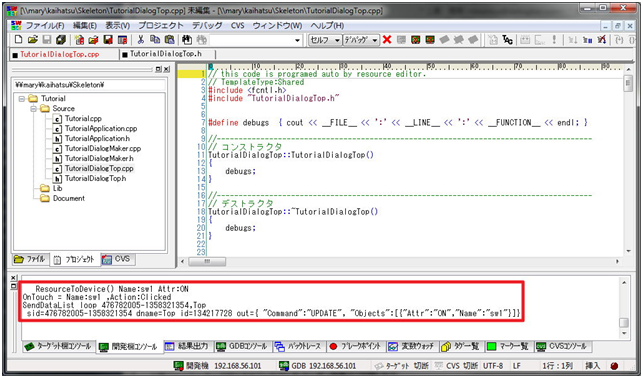Click the New project icon
643x378 pixels.
click(x=80, y=40)
